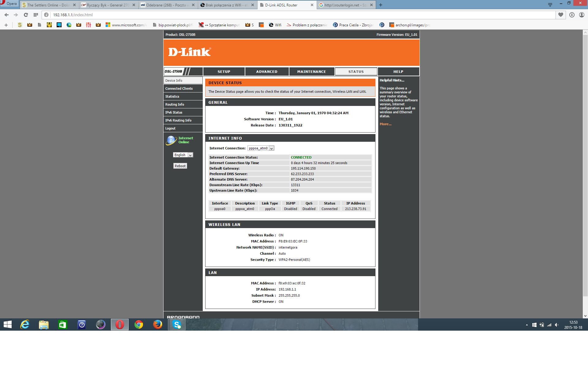Click the More... link in Helpful Hints
Image resolution: width=588 pixels, height=368 pixels.
coord(386,124)
